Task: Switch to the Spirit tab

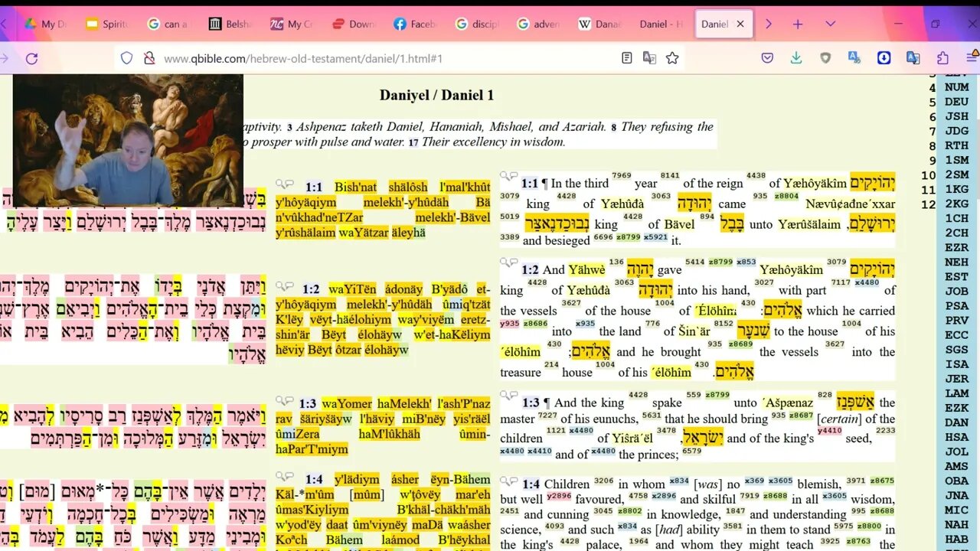Action: click(107, 24)
